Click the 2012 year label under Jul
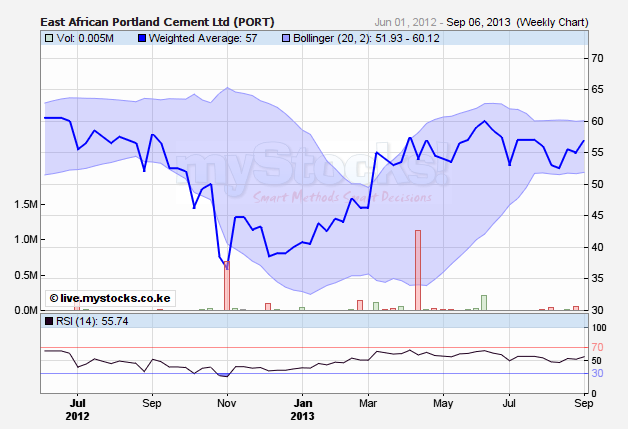Viewport: 628px width, 429px height. click(x=78, y=417)
